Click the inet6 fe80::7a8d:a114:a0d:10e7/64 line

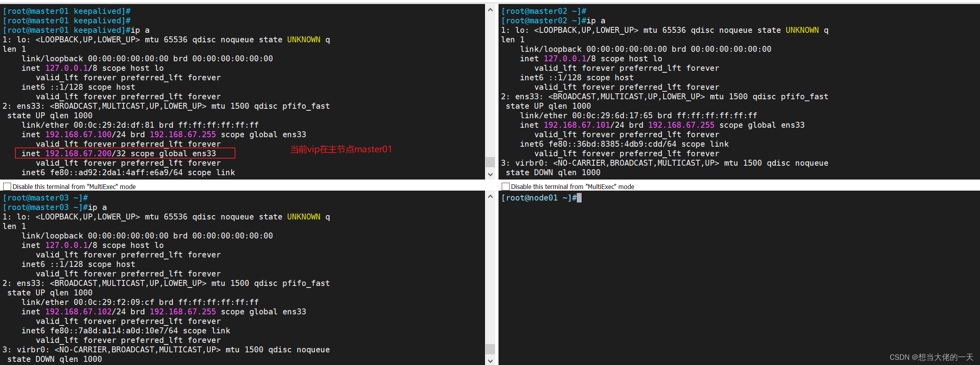[126, 331]
